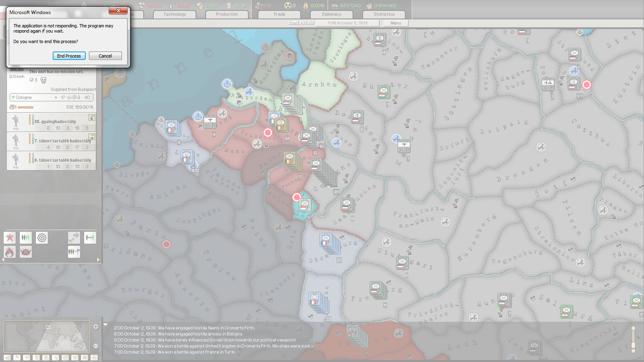Click the date 7:00 October 2, 1939
This screenshot has height=362, width=644.
[x=348, y=23]
